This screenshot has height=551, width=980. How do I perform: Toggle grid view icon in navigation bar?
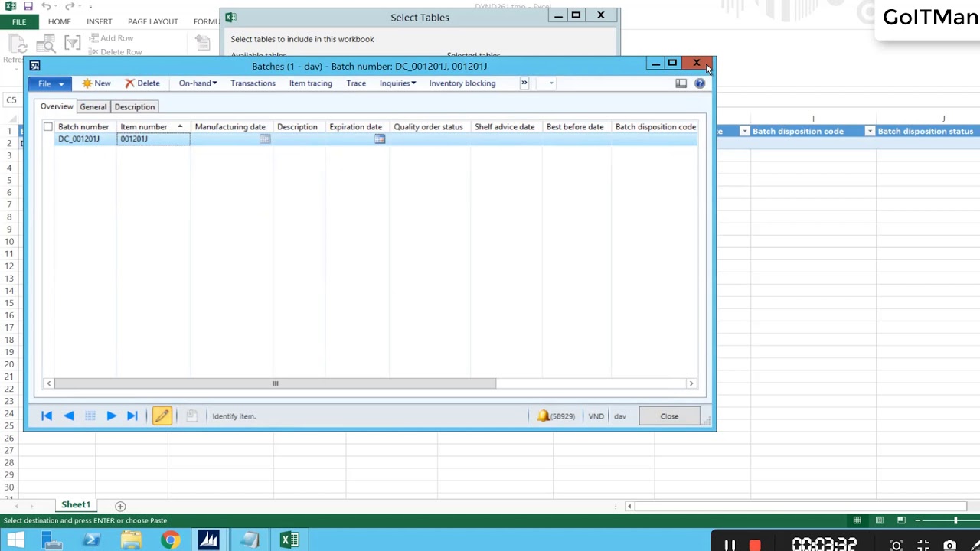pyautogui.click(x=90, y=416)
